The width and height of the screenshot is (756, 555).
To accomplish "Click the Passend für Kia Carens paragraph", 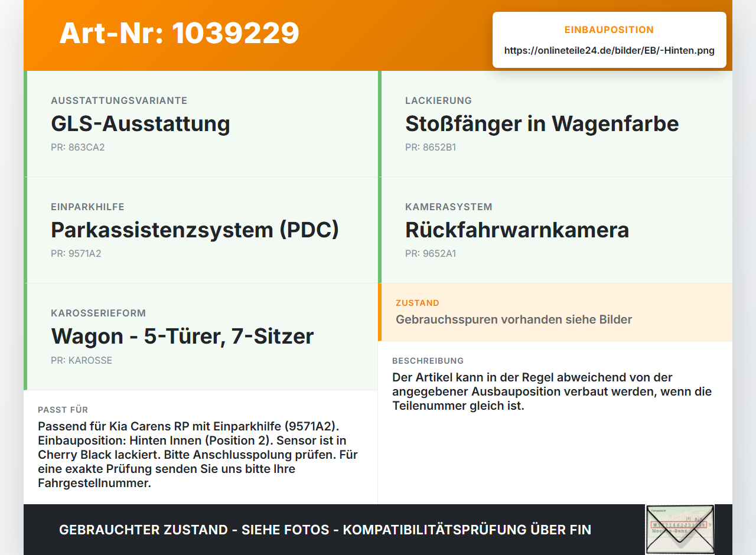I will coord(198,455).
